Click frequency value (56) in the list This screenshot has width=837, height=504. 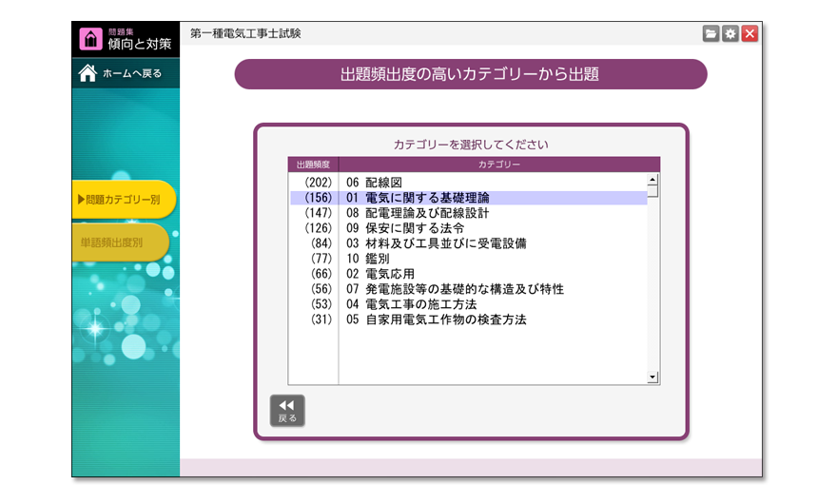tap(321, 289)
